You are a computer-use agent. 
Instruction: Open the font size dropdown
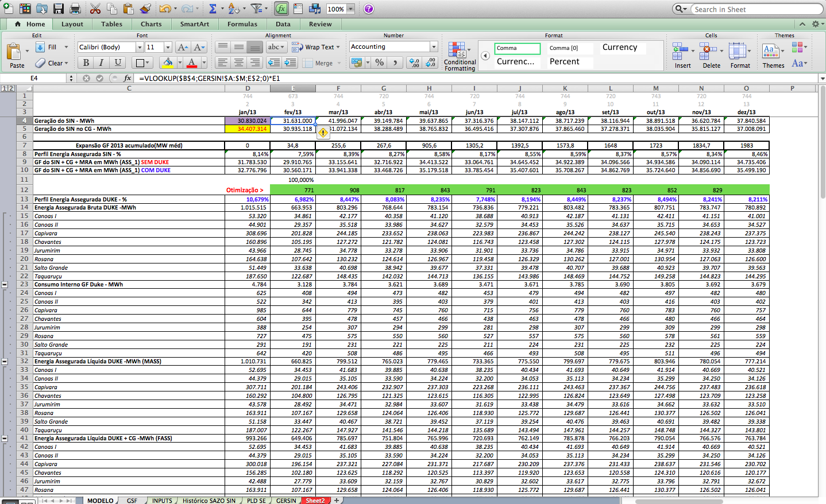pyautogui.click(x=168, y=47)
